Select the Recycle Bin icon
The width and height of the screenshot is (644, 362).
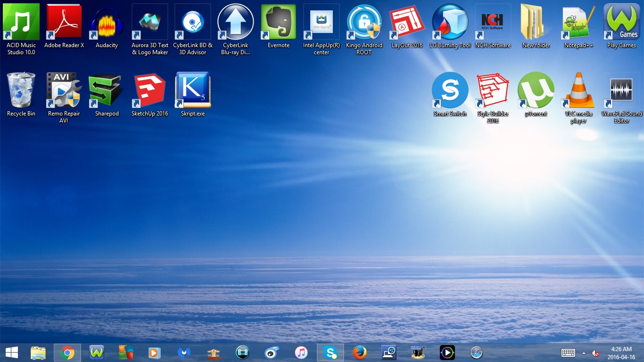[21, 94]
